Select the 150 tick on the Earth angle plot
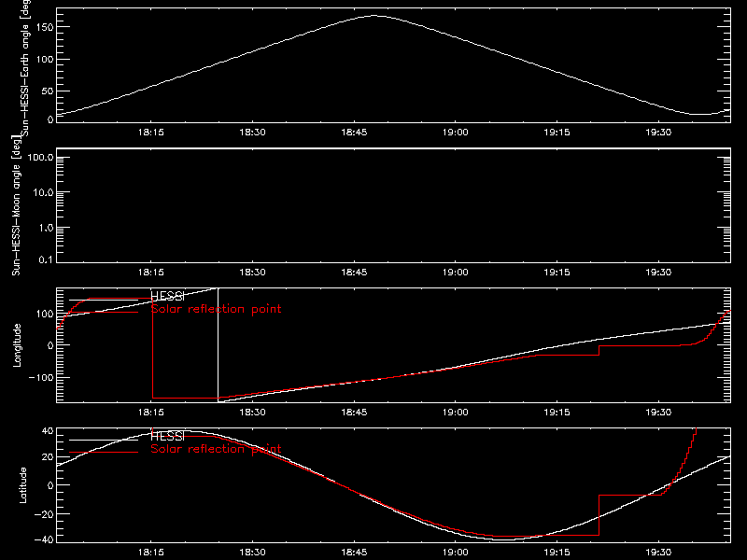Image resolution: width=747 pixels, height=560 pixels. (45, 27)
